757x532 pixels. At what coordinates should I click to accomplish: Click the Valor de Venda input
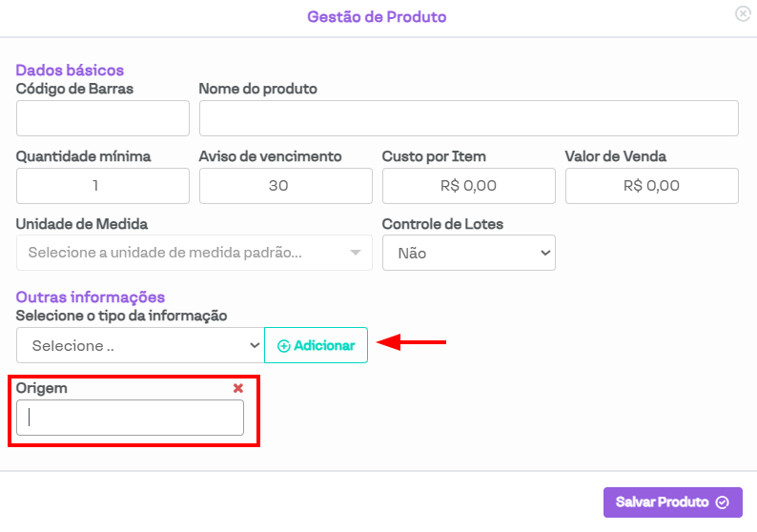coord(651,186)
